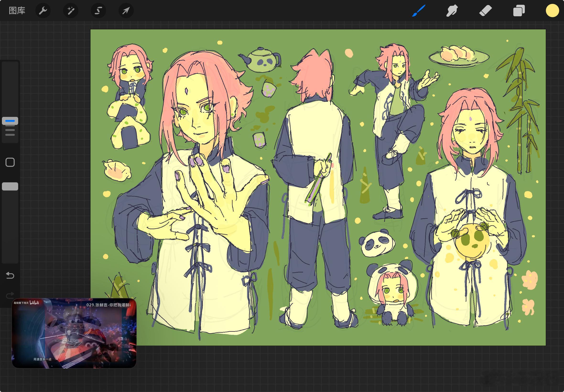Tap the square Modify eyedropper button

tap(10, 162)
